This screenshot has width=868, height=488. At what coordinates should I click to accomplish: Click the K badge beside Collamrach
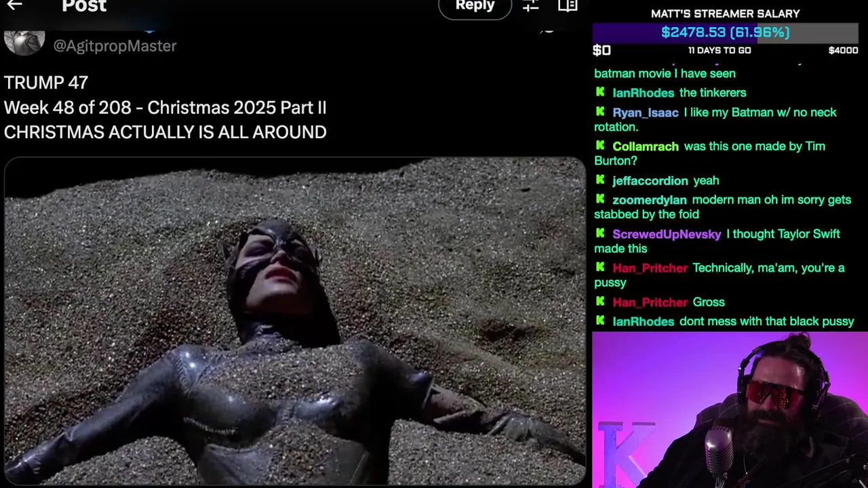(x=600, y=146)
